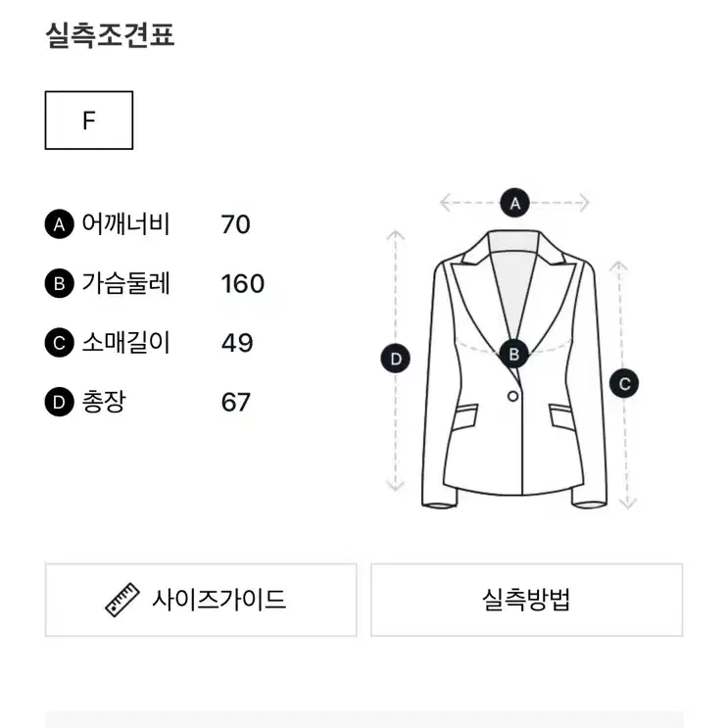Screen dimensions: 728x728
Task: Click the A badge next to 어깨너비
Action: [59, 224]
